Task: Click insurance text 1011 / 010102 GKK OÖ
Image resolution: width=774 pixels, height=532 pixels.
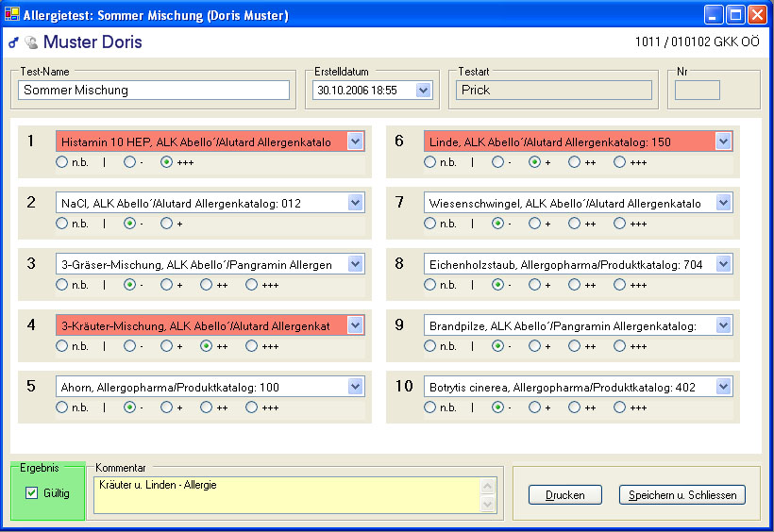Action: [x=697, y=42]
